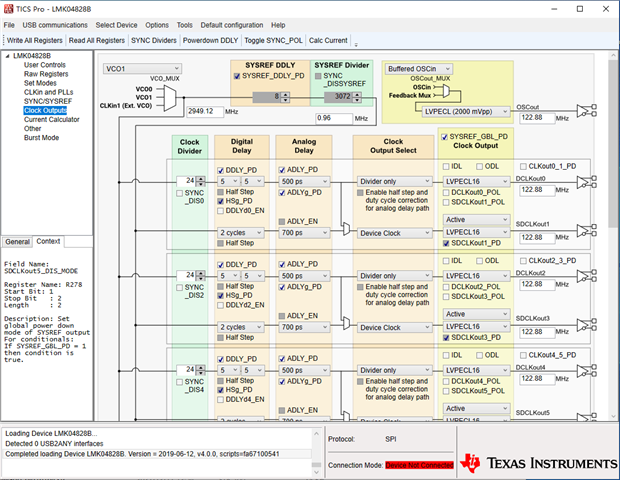Click the SYNC Dividers button
The image size is (620, 480).
coord(154,40)
